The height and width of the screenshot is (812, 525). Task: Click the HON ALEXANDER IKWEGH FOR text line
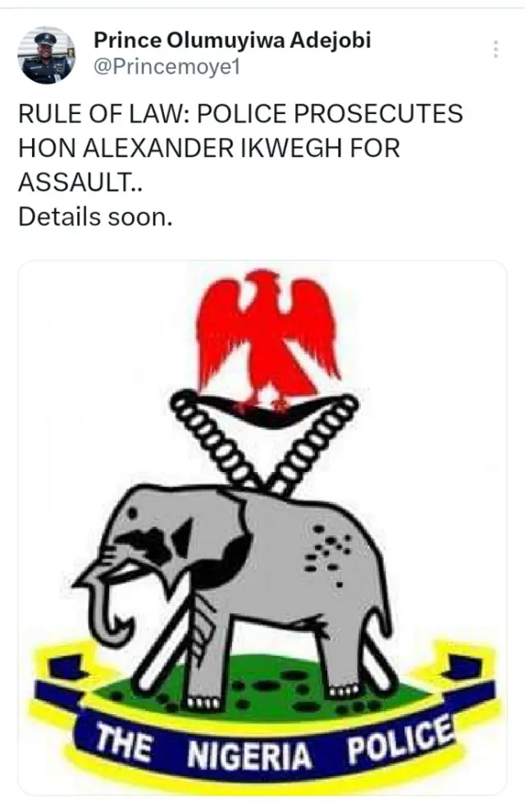pyautogui.click(x=209, y=148)
